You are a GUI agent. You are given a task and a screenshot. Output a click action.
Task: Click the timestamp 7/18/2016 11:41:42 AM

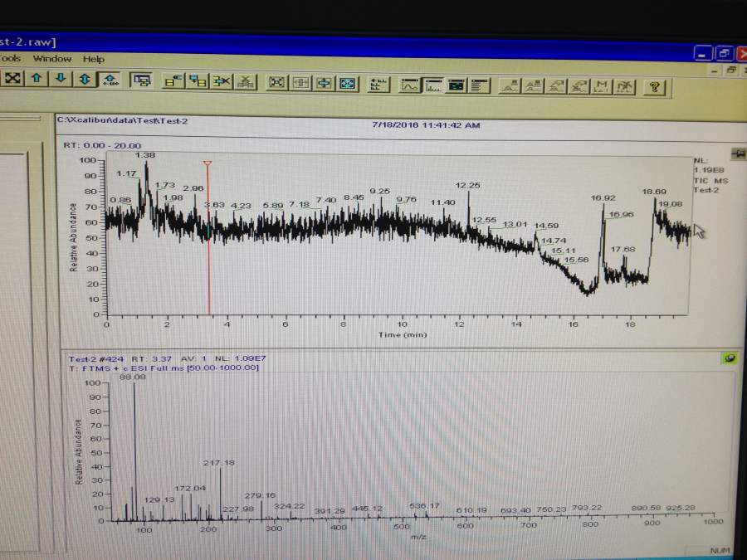point(426,125)
